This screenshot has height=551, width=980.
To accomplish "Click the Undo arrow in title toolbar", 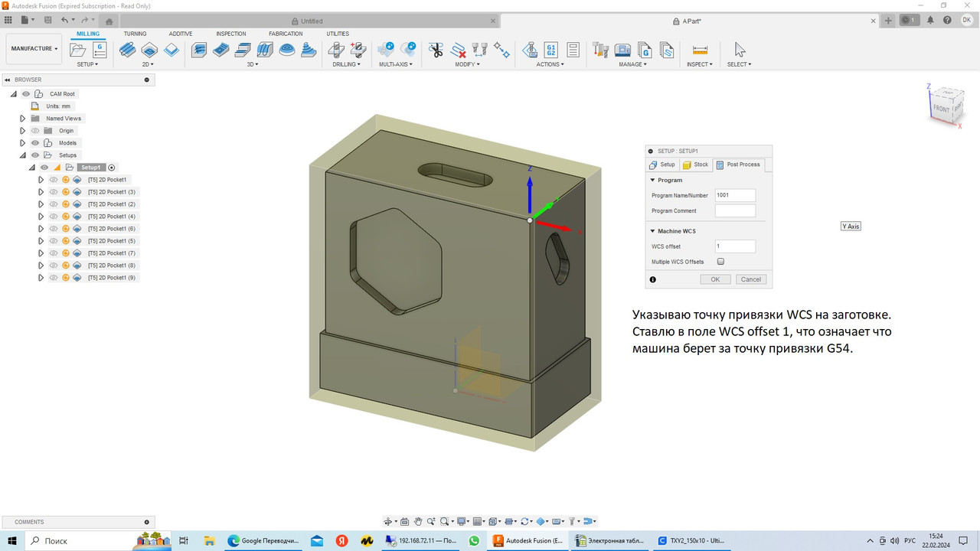I will 65,20.
